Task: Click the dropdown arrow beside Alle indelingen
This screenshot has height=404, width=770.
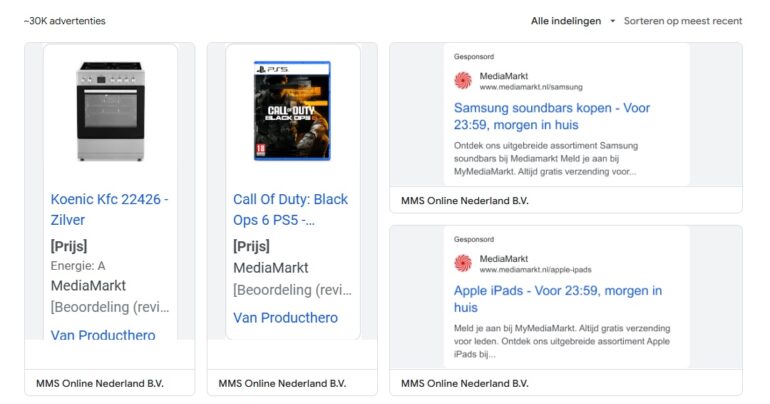Action: pyautogui.click(x=612, y=21)
